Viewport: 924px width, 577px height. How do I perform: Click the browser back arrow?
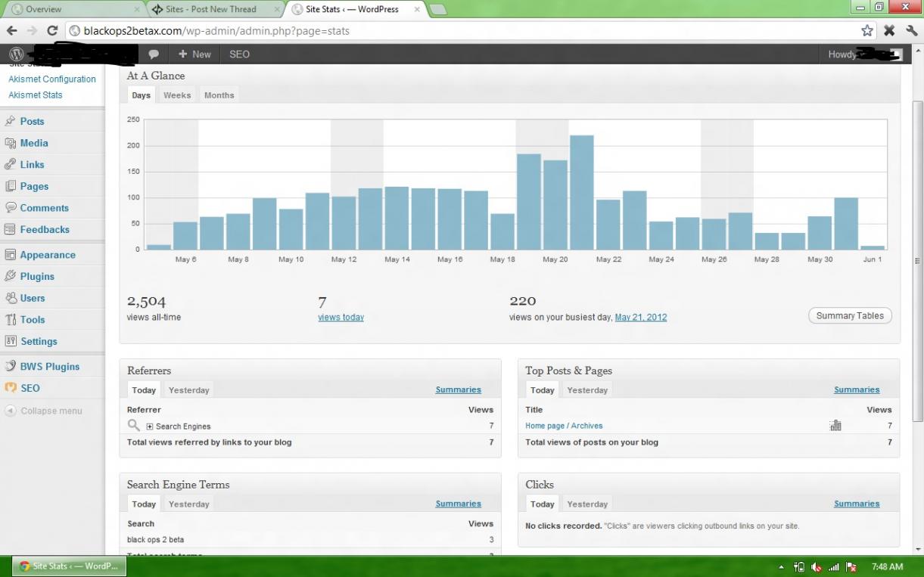(12, 31)
